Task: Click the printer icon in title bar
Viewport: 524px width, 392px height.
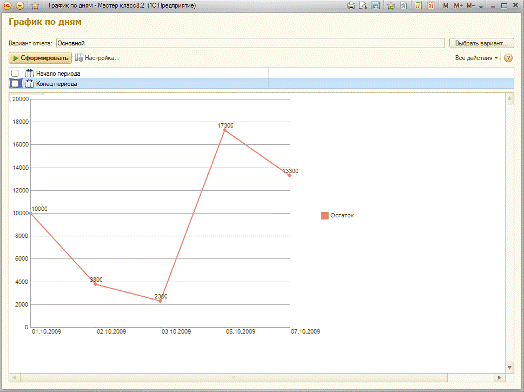Action: coord(351,6)
